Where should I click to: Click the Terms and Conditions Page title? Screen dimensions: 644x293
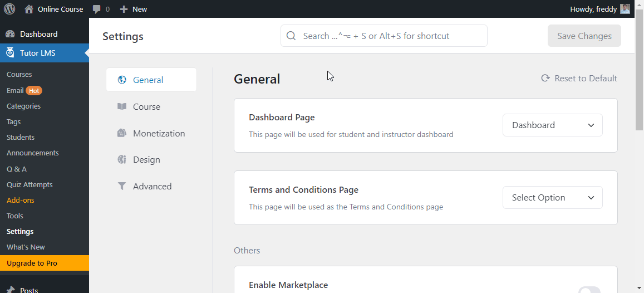[303, 190]
